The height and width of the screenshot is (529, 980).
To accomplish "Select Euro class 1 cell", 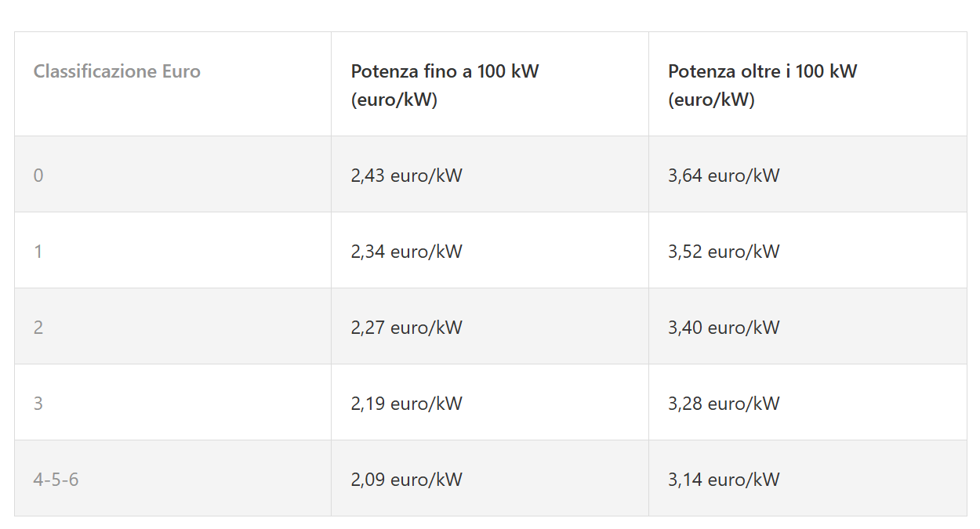I will (38, 252).
